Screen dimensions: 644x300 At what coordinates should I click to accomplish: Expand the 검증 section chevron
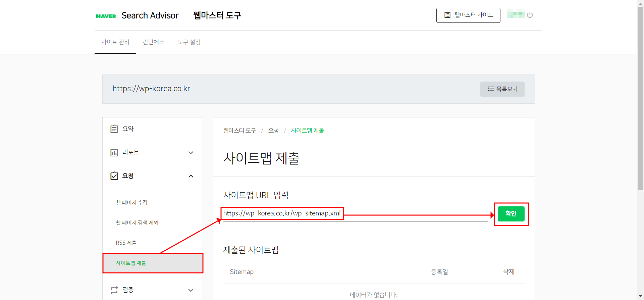191,290
